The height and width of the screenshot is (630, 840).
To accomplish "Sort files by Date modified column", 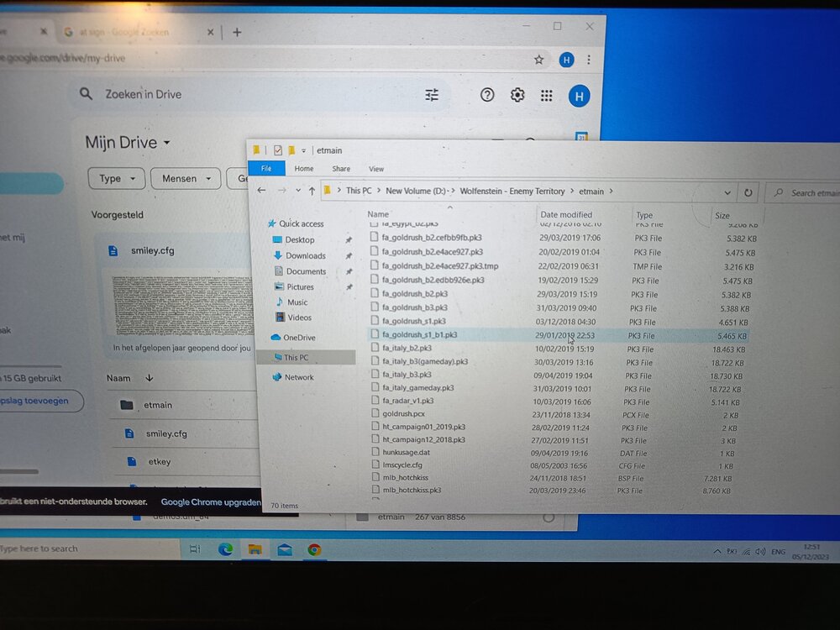I will point(565,214).
